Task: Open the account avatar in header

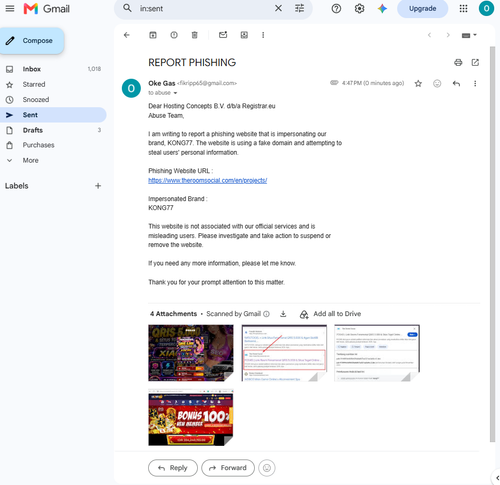Action: 486,8
